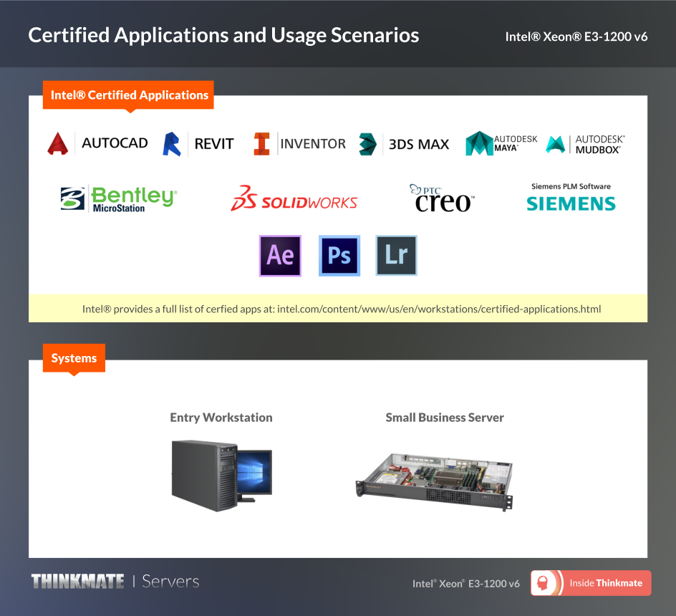Open the intel.com certified applications link

pos(439,309)
